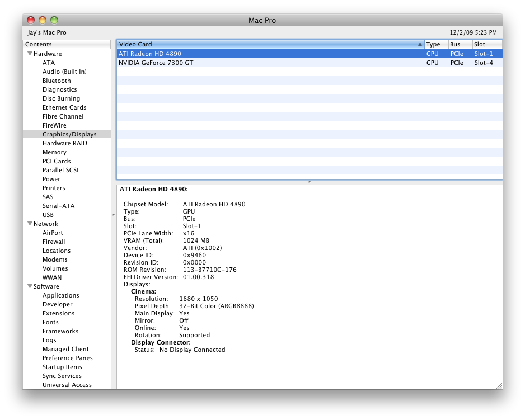Click the red close window button
The image size is (525, 420).
click(x=31, y=20)
